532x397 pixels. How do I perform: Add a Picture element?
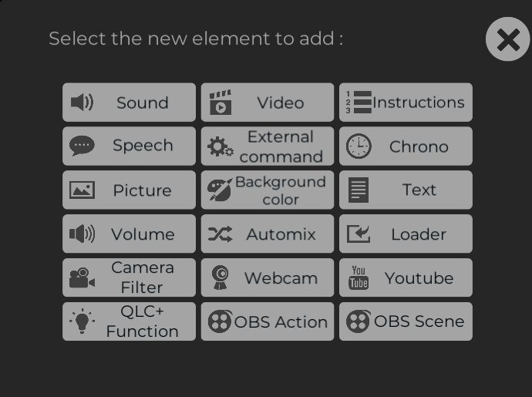[129, 190]
